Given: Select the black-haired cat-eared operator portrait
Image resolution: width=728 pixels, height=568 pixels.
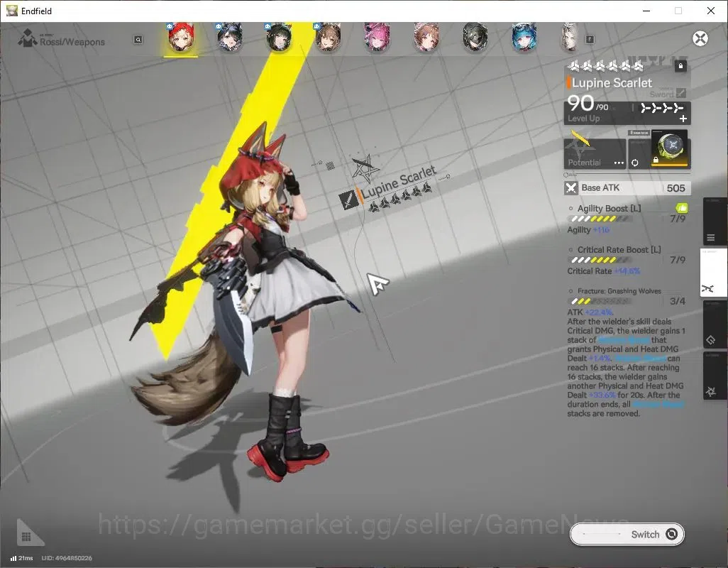Looking at the screenshot, I should 279,38.
